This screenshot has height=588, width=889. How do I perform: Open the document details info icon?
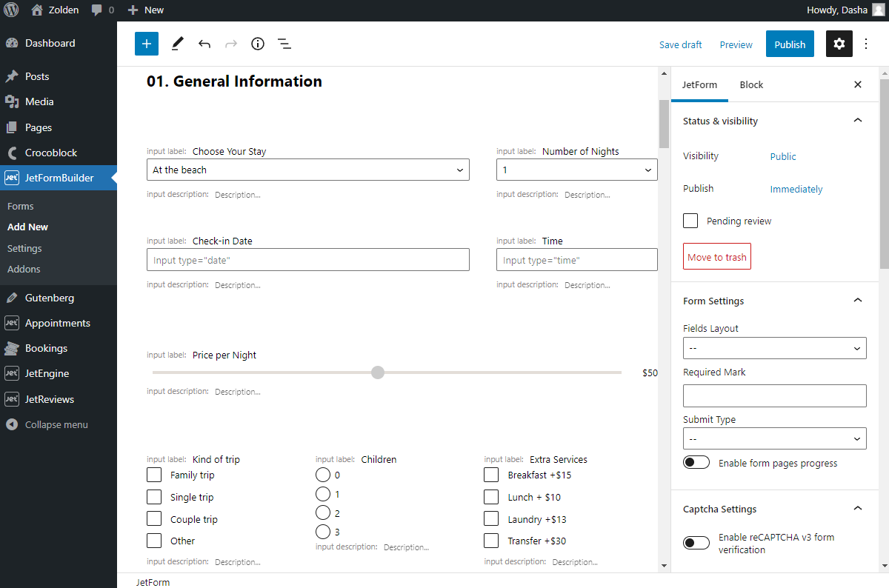tap(258, 44)
